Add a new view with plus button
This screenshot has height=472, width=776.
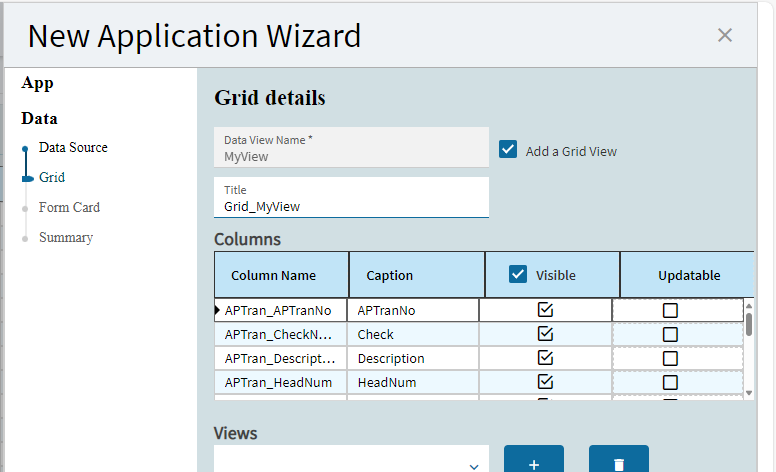click(534, 459)
